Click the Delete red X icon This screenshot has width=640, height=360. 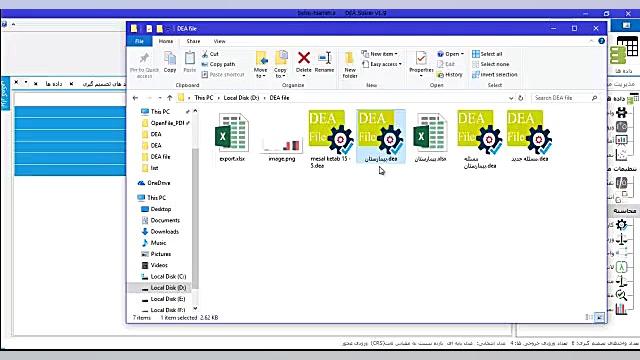click(x=304, y=58)
